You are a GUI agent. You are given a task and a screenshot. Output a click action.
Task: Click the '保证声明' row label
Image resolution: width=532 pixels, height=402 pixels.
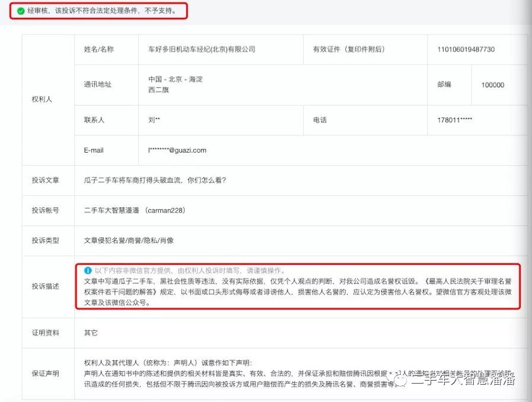pyautogui.click(x=46, y=373)
